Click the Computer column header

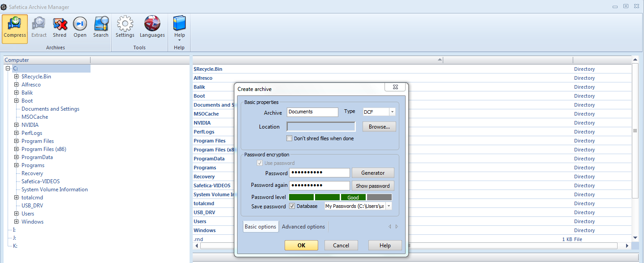tap(47, 60)
